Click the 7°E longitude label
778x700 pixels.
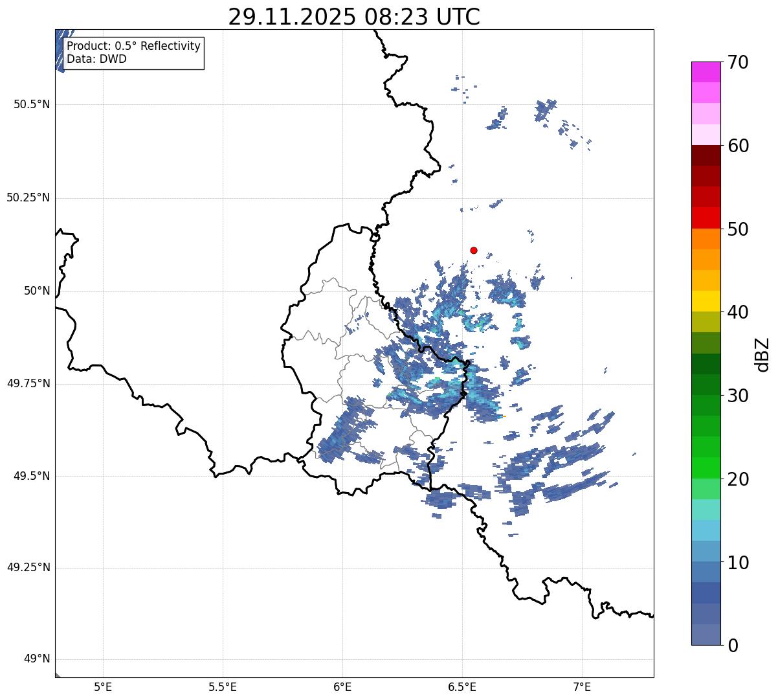click(582, 687)
